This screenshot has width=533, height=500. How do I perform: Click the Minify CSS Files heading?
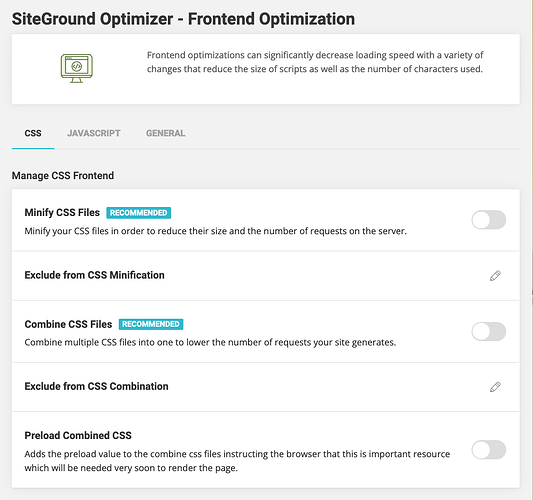62,212
